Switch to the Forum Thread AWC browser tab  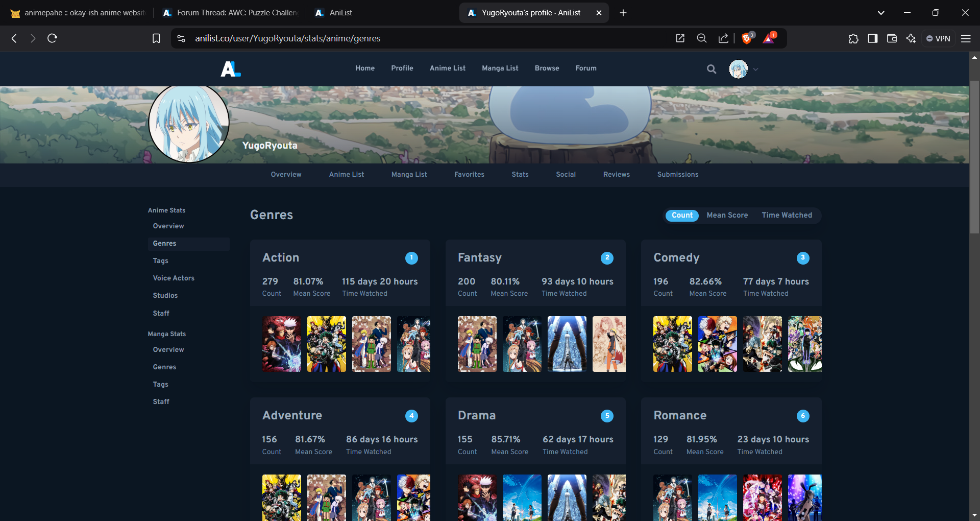click(231, 13)
